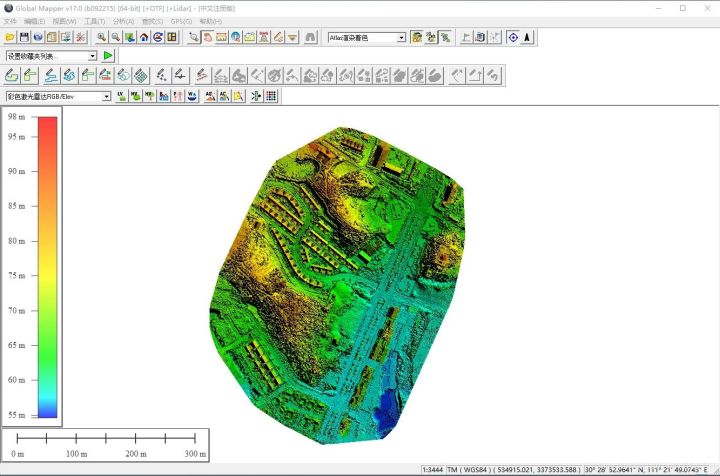The width and height of the screenshot is (720, 476).
Task: Click the grid icon in Lidar toolbar
Action: pos(271,96)
